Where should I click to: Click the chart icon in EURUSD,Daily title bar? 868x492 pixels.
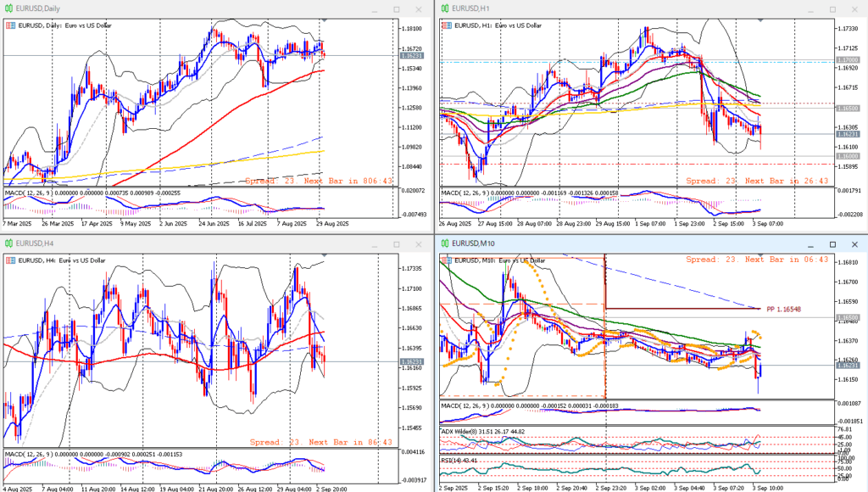8,8
